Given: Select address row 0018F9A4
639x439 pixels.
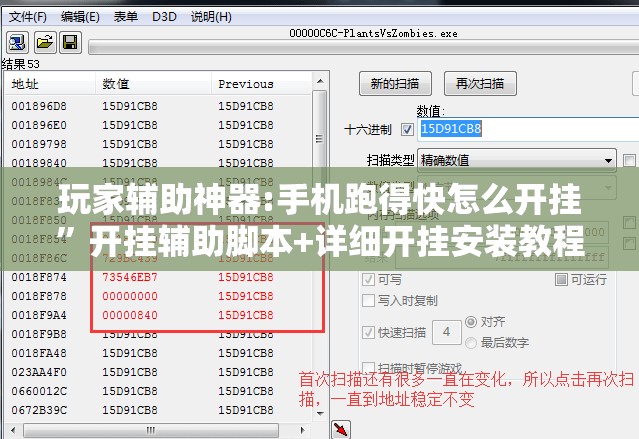Looking at the screenshot, I should pos(158,315).
